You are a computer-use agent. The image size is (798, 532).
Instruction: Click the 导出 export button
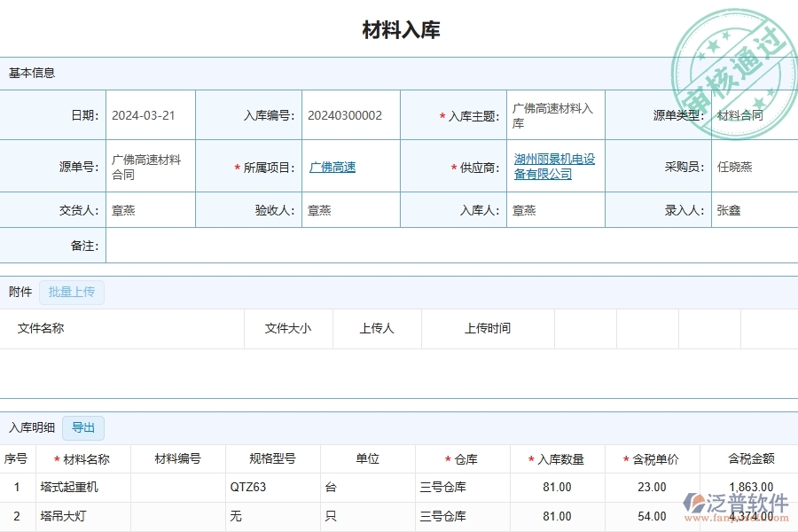[83, 427]
